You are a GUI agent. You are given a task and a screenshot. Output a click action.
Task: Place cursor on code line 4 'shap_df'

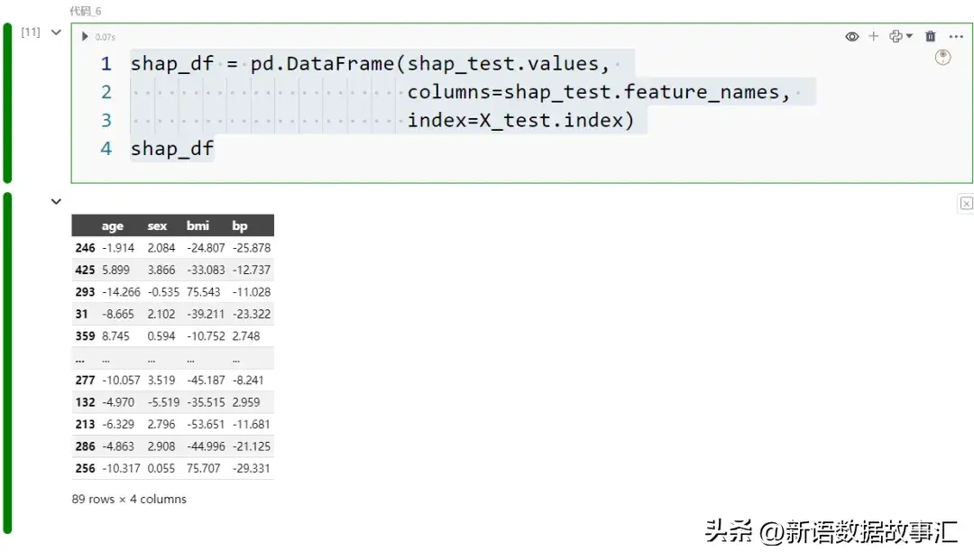172,149
